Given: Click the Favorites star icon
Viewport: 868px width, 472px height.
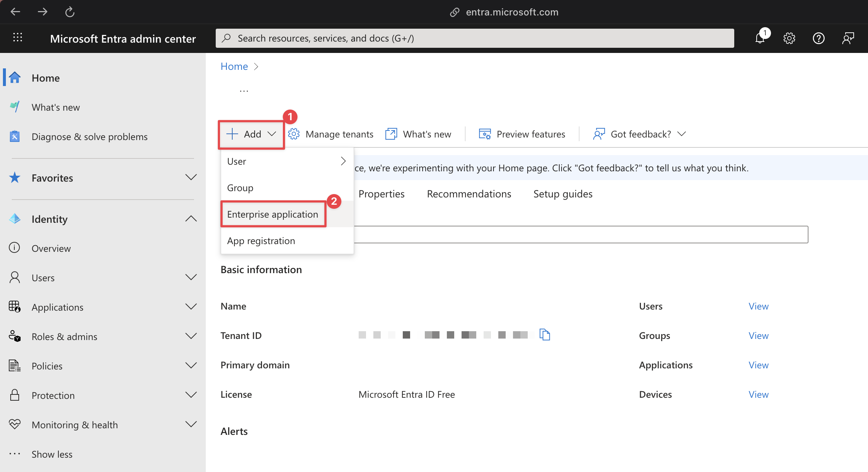Looking at the screenshot, I should click(15, 178).
